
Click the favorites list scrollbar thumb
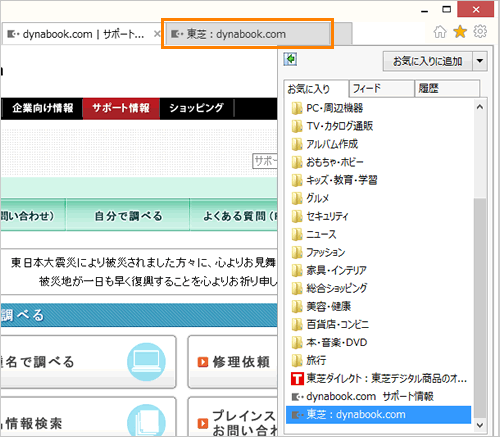coord(480,308)
